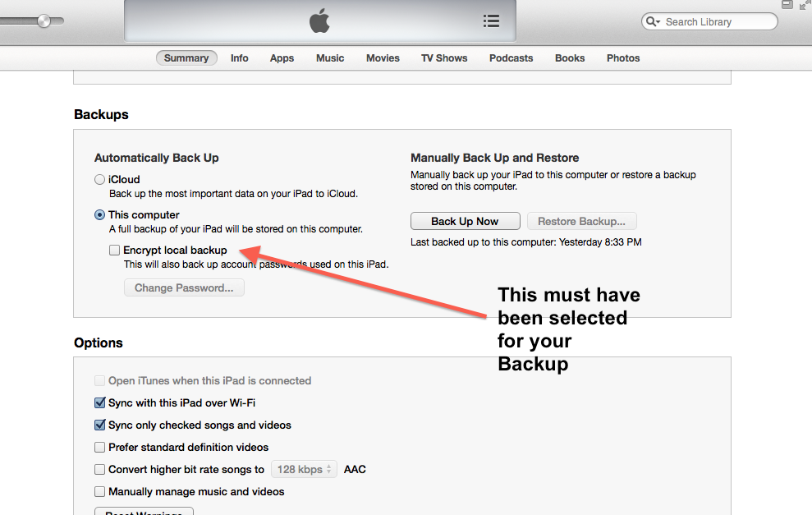Click the Change Password button
The width and height of the screenshot is (812, 515).
pos(184,287)
